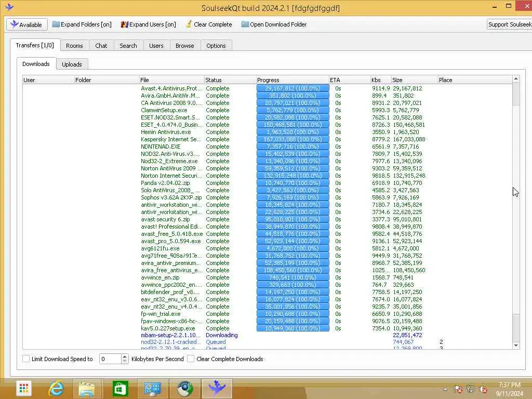Image resolution: width=532 pixels, height=399 pixels.
Task: Select file avast_pro_5.0.594.exe
Action: tap(170, 241)
